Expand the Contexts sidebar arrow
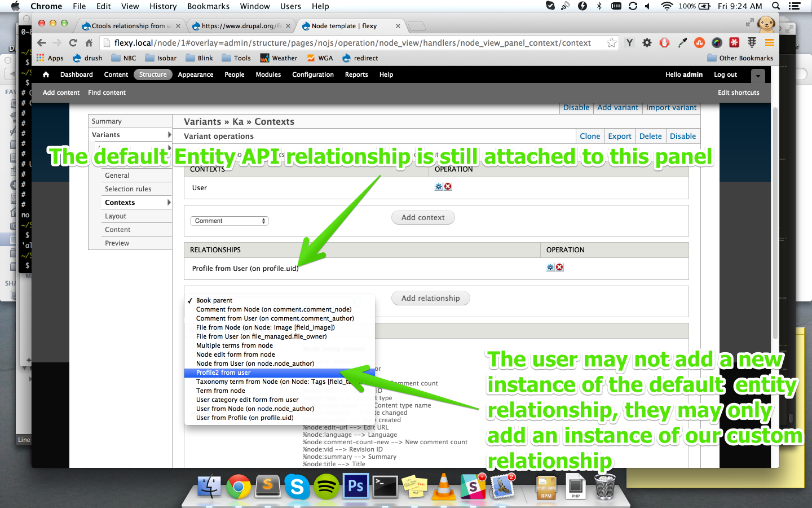This screenshot has height=508, width=812. click(169, 203)
